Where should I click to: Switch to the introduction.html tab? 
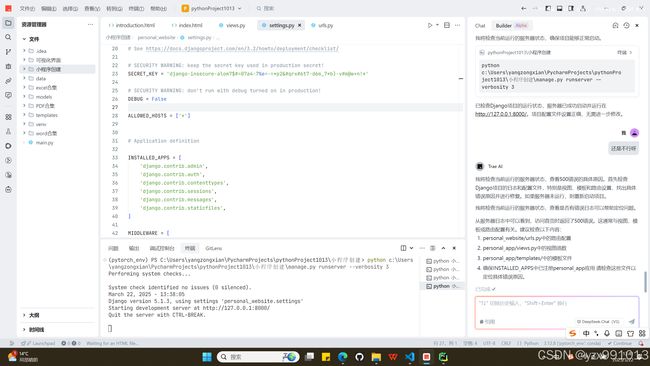(132, 25)
